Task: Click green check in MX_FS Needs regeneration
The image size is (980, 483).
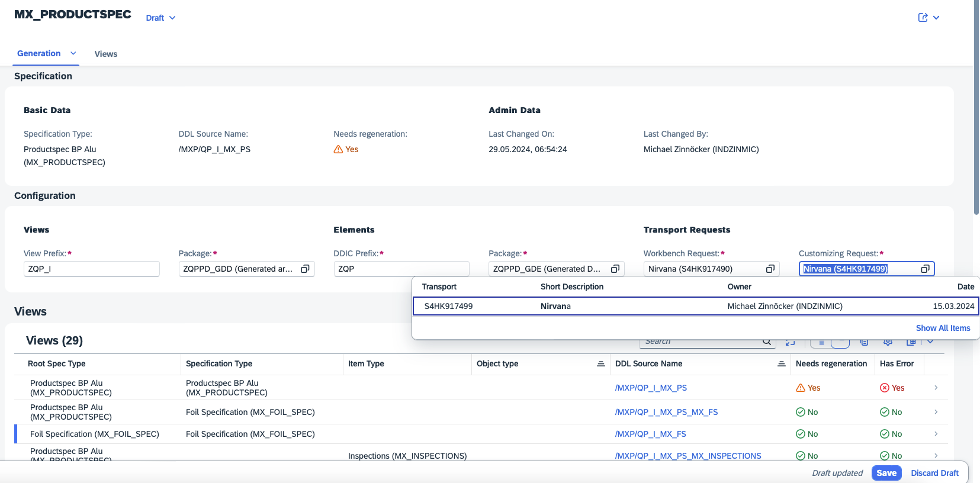Action: 801,434
